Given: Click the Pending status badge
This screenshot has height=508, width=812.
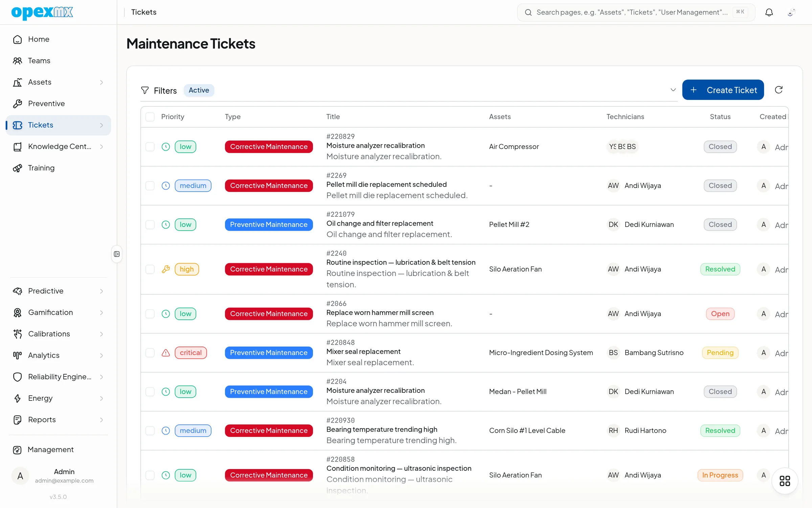Looking at the screenshot, I should coord(720,353).
